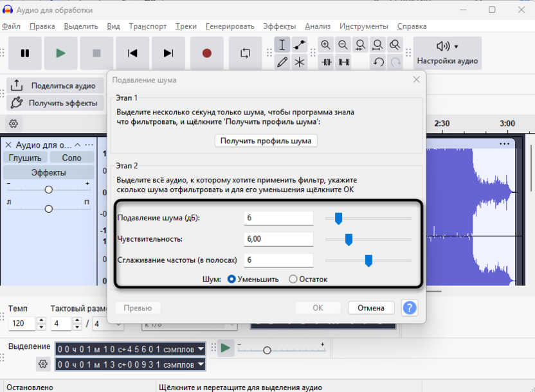Click the frequency smoothing slider handle
Viewport: 535px width, 392px height.
click(x=368, y=261)
